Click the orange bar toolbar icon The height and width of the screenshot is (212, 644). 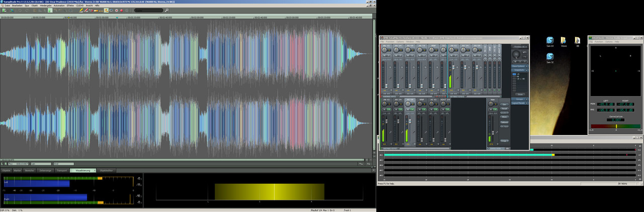96,10
